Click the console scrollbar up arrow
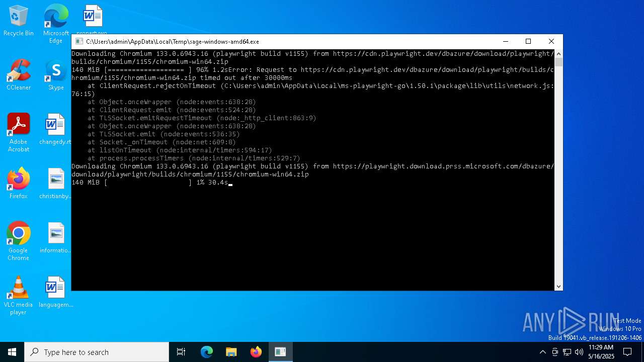 coord(558,53)
